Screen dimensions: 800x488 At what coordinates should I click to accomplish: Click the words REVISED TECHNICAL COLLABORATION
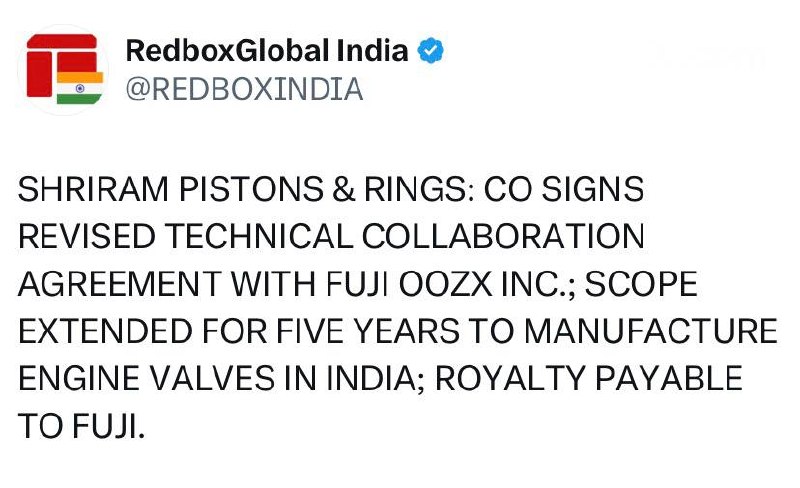pyautogui.click(x=330, y=237)
